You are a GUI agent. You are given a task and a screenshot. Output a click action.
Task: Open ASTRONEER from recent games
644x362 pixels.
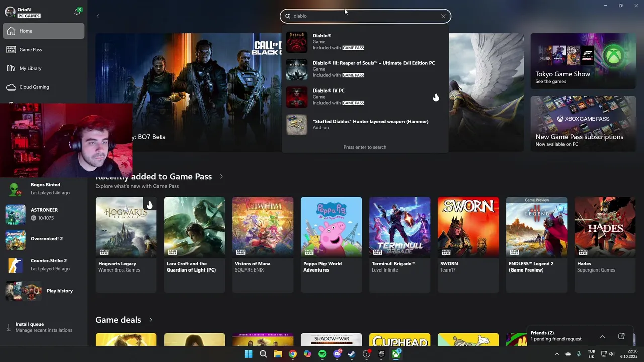(x=43, y=214)
